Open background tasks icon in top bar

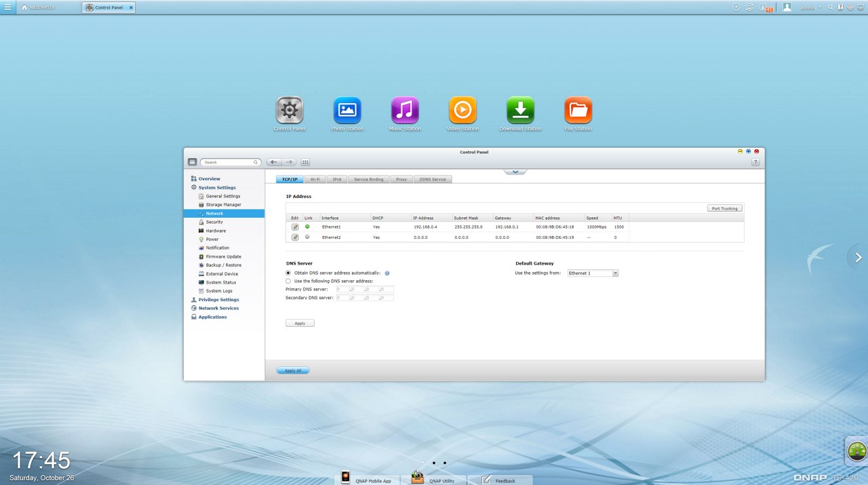point(736,7)
